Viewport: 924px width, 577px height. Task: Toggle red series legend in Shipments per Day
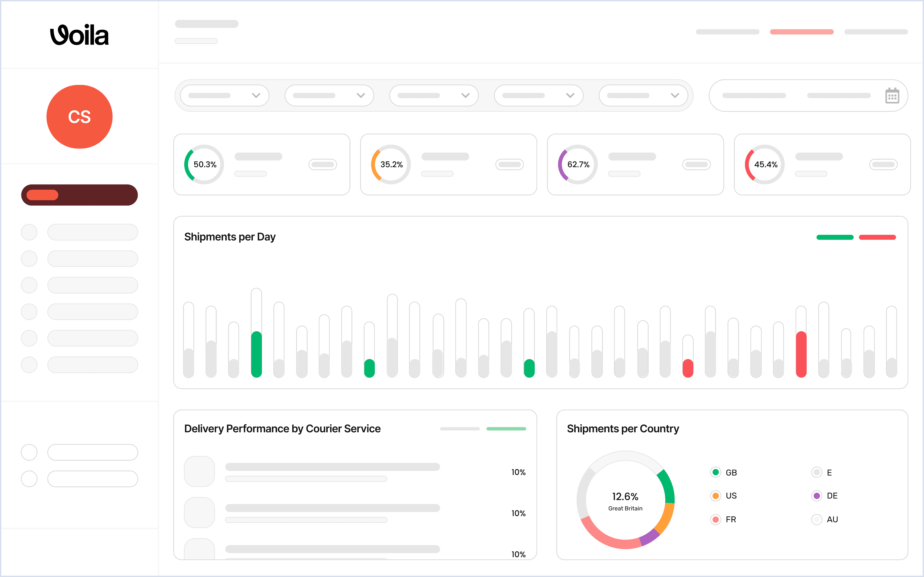(877, 237)
